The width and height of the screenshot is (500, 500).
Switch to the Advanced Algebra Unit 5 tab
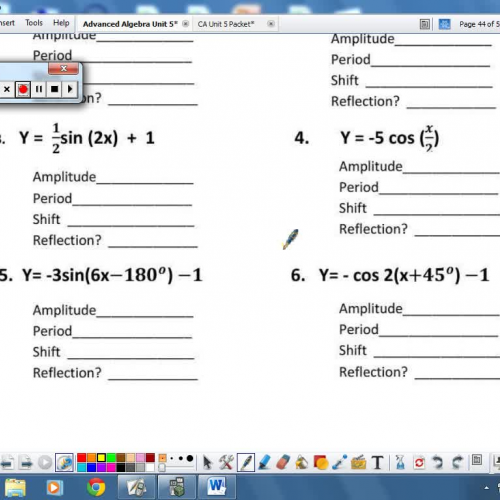(130, 24)
